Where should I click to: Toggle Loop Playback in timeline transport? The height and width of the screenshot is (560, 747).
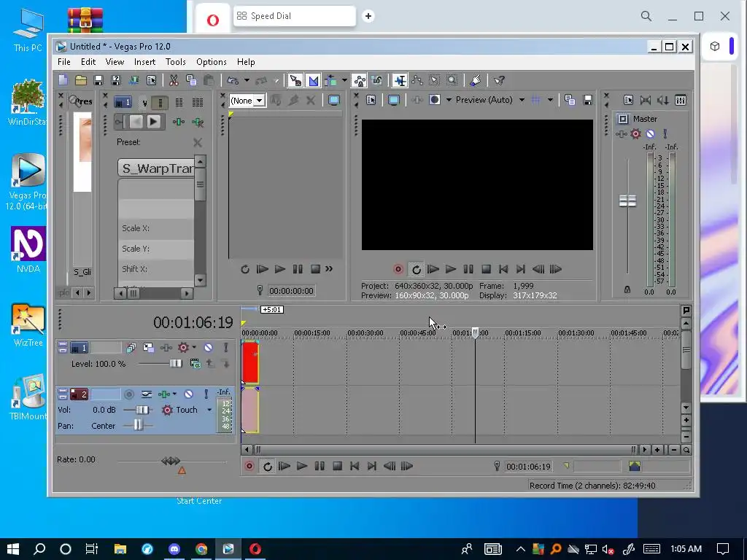(x=267, y=466)
